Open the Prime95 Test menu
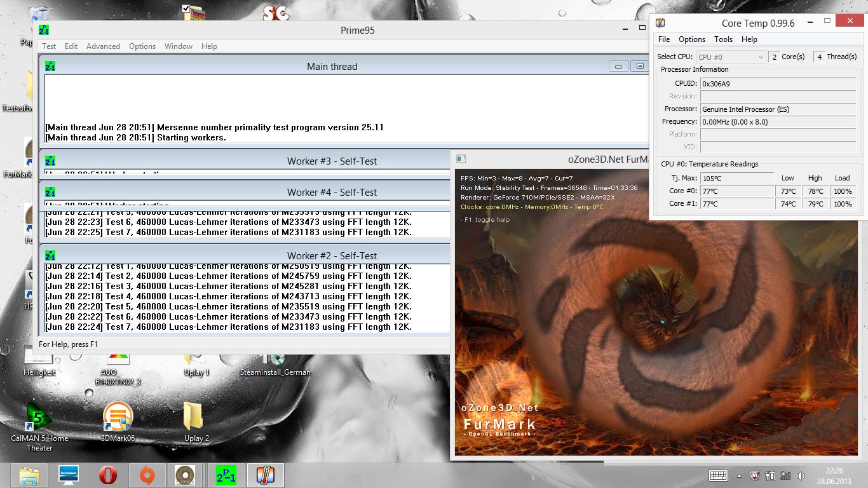The image size is (868, 488). [49, 46]
